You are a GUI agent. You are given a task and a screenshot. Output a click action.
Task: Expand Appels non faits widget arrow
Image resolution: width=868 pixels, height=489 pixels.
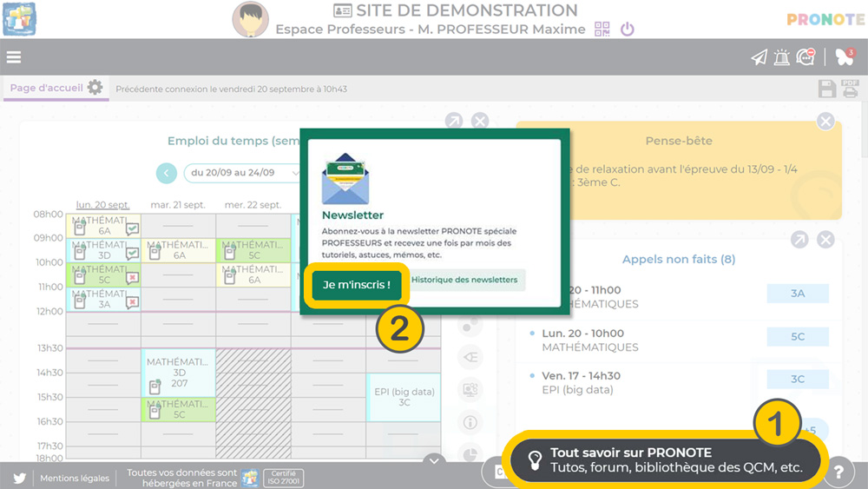click(799, 240)
